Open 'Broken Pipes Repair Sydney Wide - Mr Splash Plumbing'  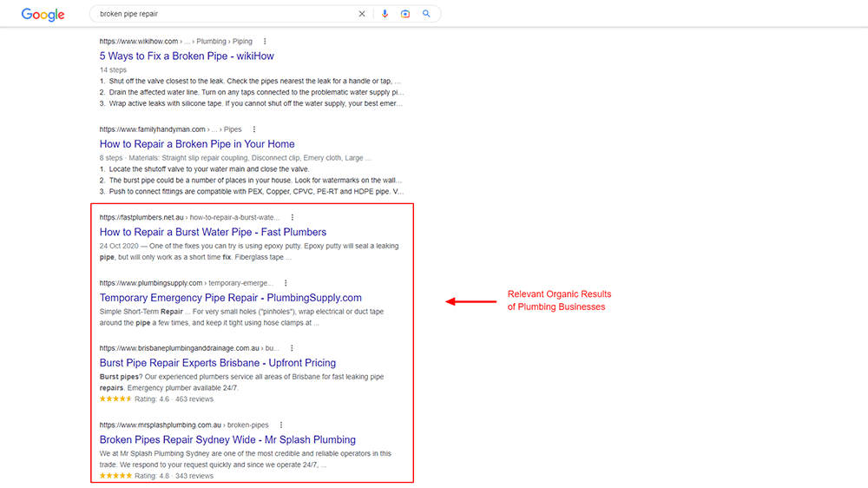point(227,440)
